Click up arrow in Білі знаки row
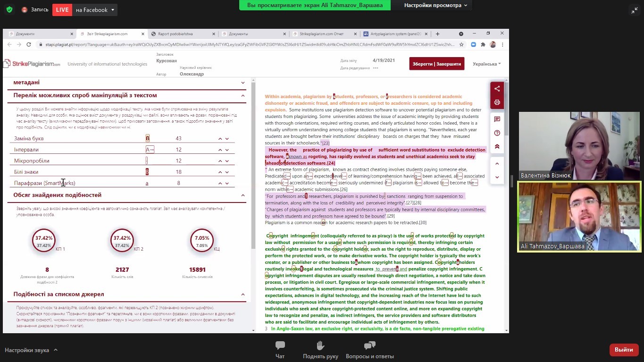 tap(220, 172)
